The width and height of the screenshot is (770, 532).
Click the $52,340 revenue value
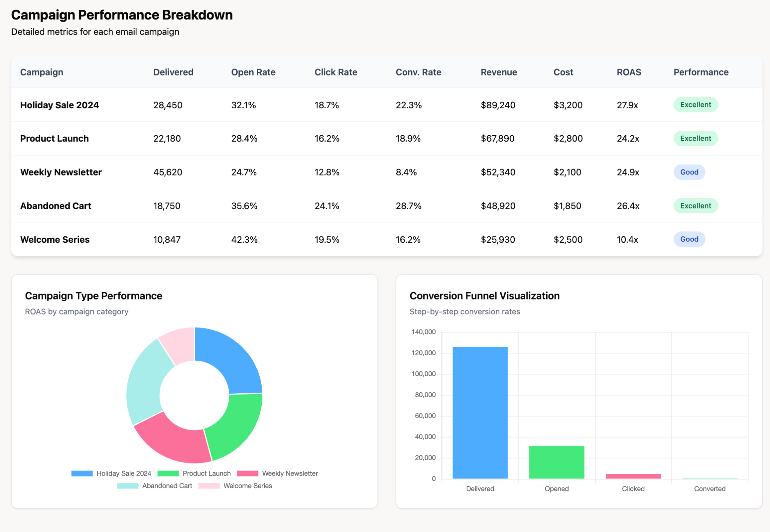pos(498,172)
